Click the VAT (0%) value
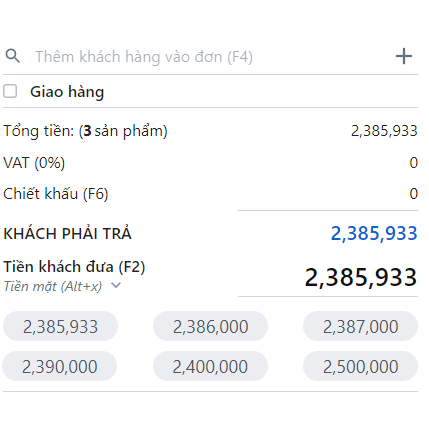The height and width of the screenshot is (429, 429). pos(413,163)
